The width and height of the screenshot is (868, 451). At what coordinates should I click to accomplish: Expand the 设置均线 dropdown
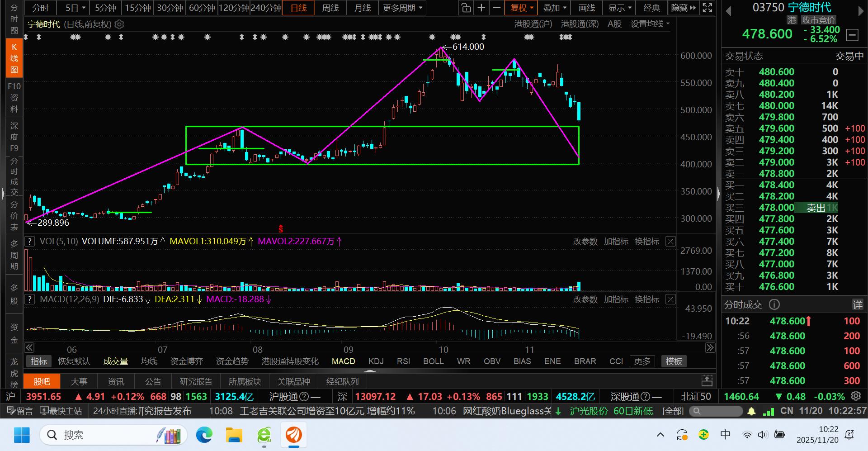pyautogui.click(x=651, y=24)
